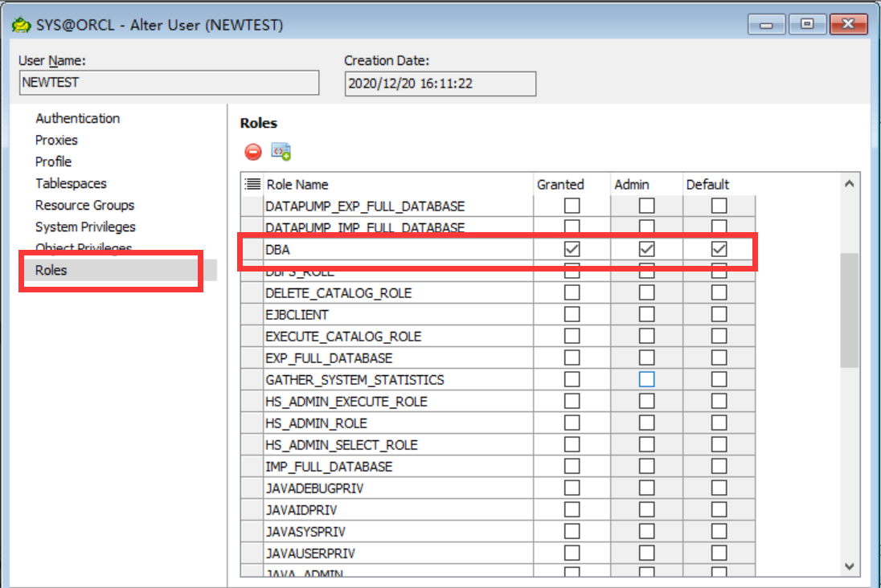Check Admin for DATAPUMP_EXP_FULL_DATABASE
The height and width of the screenshot is (588, 881).
[647, 206]
